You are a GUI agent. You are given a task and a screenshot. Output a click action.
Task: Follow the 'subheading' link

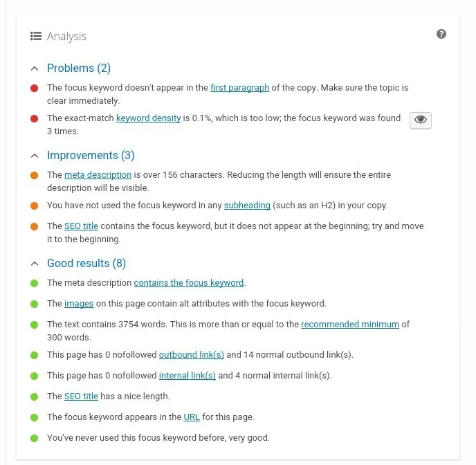tap(247, 206)
